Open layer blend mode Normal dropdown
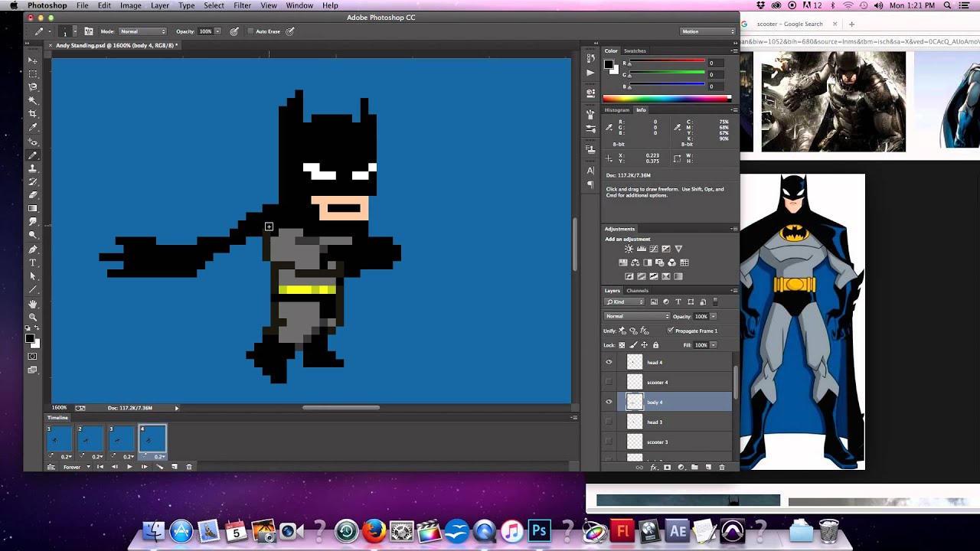Screen dimensions: 980x551 tap(637, 316)
